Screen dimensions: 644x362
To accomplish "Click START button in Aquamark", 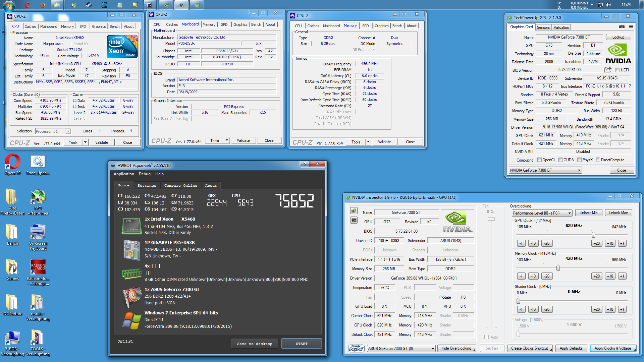I will tap(302, 344).
